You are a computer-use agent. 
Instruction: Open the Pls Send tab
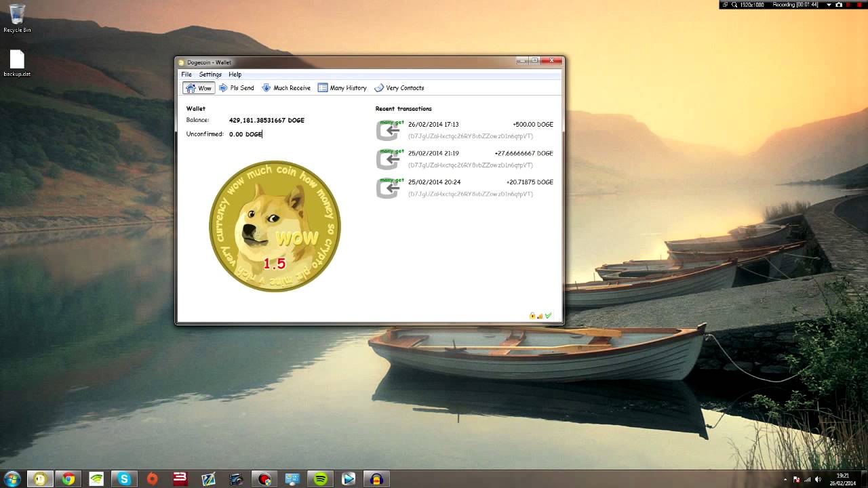236,88
